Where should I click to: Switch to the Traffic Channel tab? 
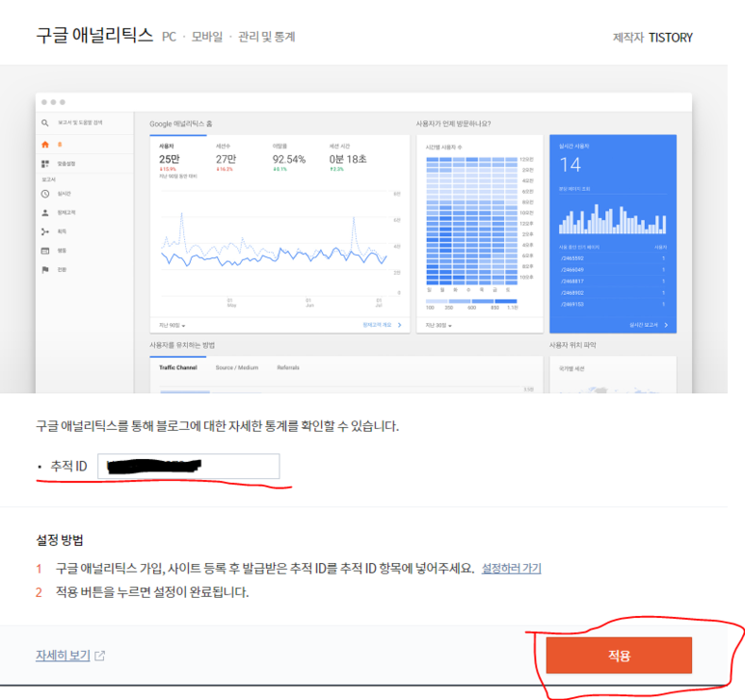click(178, 367)
